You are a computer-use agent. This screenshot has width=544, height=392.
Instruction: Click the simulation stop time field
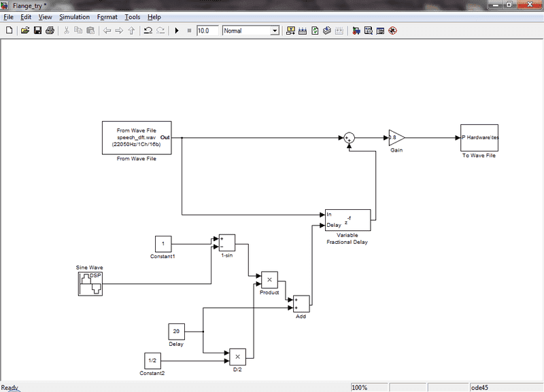207,31
